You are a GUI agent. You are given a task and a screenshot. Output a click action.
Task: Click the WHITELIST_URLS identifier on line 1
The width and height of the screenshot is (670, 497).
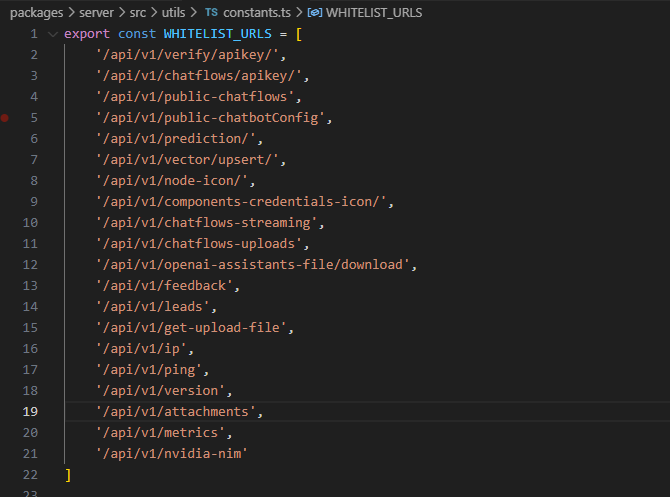[x=217, y=34]
